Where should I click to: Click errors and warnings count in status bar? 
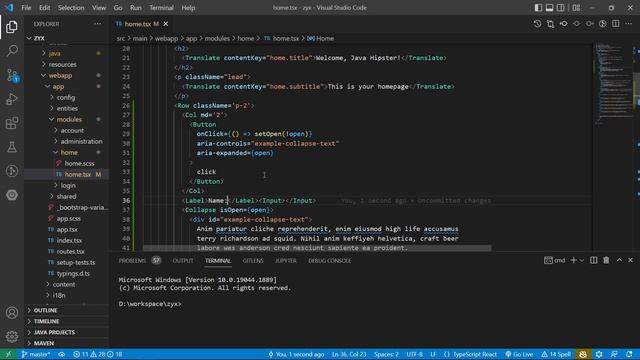tap(97, 354)
